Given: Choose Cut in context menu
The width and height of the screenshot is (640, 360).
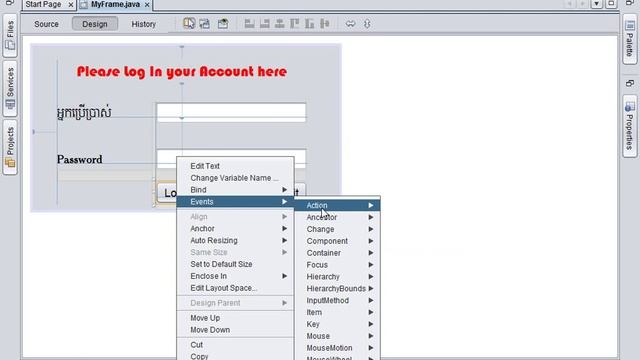Looking at the screenshot, I should [235, 345].
